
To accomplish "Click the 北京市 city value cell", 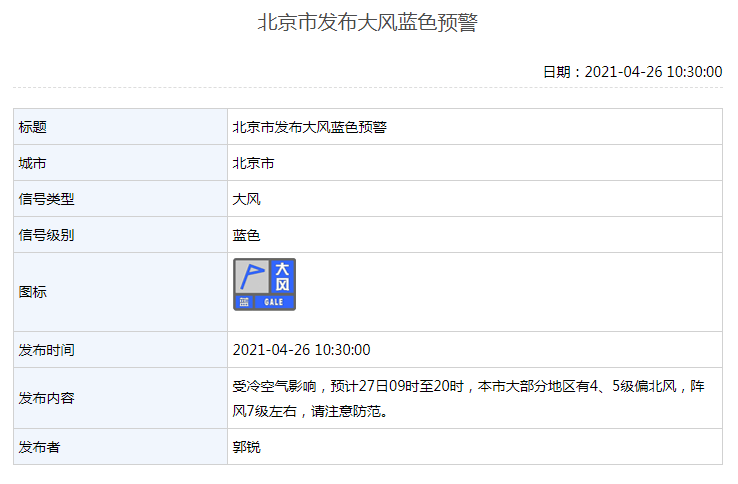I will (x=253, y=163).
